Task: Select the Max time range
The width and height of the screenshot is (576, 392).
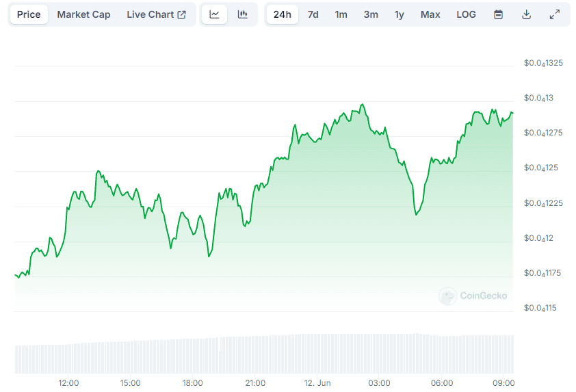Action: click(x=430, y=14)
